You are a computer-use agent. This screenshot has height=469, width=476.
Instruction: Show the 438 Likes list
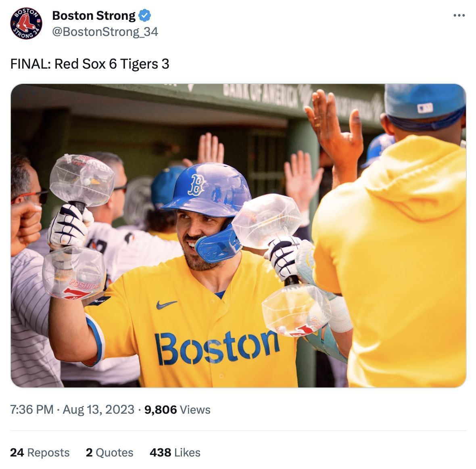175,452
